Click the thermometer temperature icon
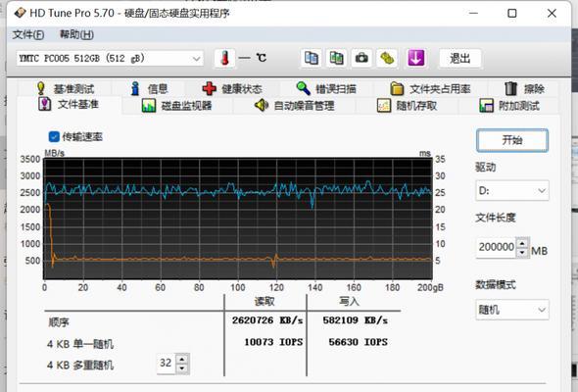The image size is (578, 392). point(224,58)
